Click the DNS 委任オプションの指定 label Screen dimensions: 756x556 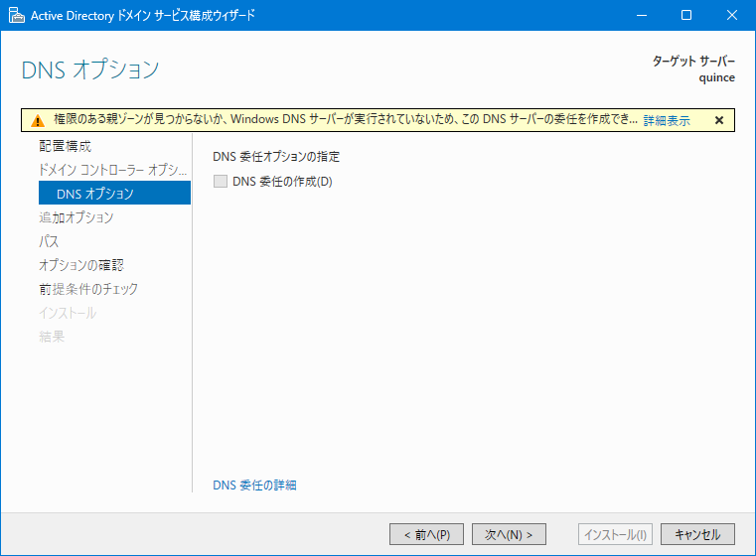(276, 157)
